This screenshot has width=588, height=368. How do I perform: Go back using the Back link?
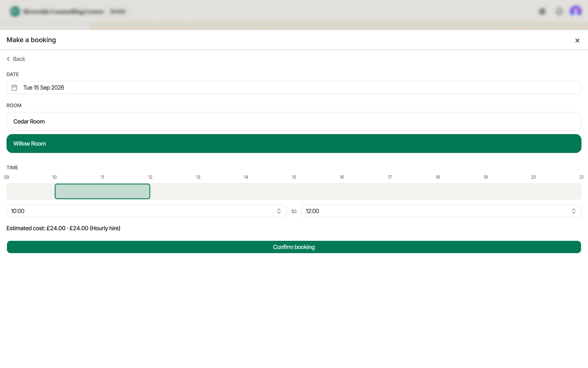16,59
